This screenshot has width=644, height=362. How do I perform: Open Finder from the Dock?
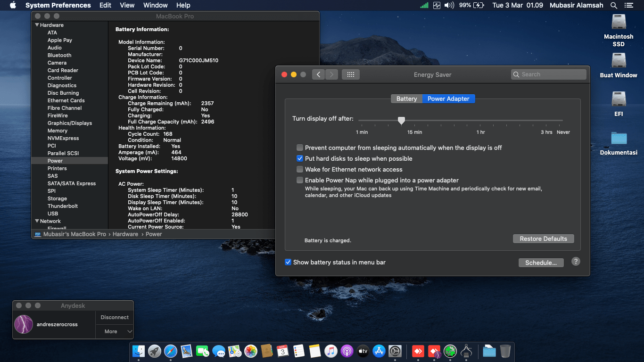click(x=139, y=351)
